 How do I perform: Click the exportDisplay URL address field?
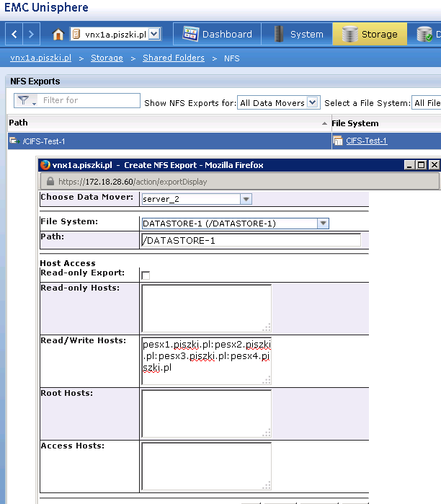239,182
